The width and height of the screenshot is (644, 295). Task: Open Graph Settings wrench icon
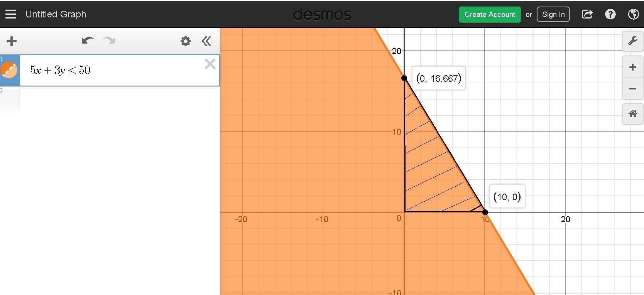pos(633,41)
